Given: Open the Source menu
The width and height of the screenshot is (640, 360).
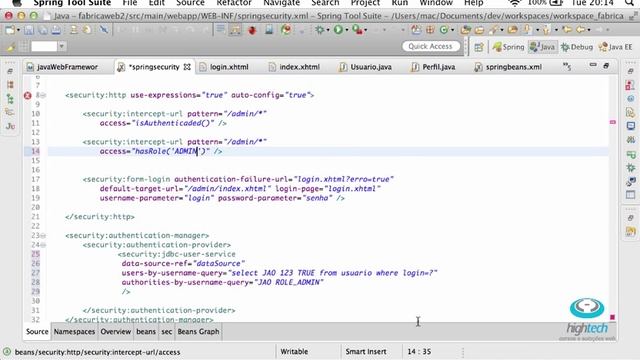Looking at the screenshot, I should click(x=190, y=3).
